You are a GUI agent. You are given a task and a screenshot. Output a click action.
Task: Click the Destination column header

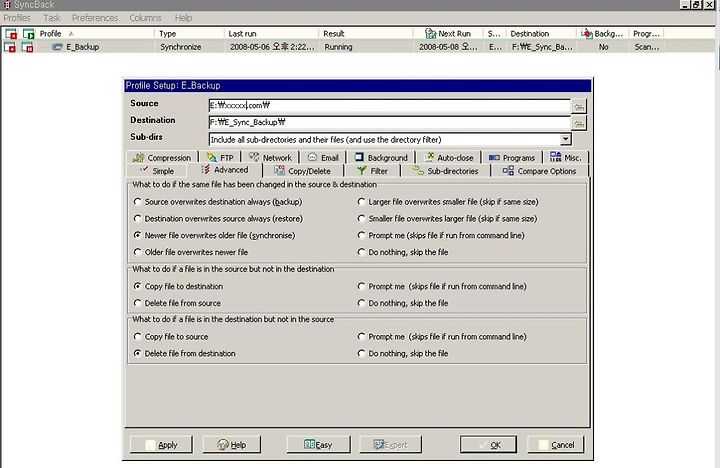pyautogui.click(x=541, y=34)
